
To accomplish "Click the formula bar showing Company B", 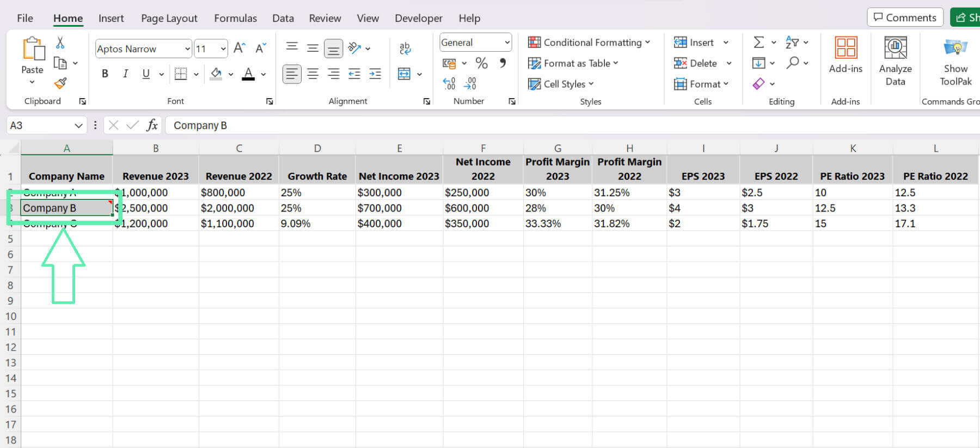I will [x=572, y=125].
